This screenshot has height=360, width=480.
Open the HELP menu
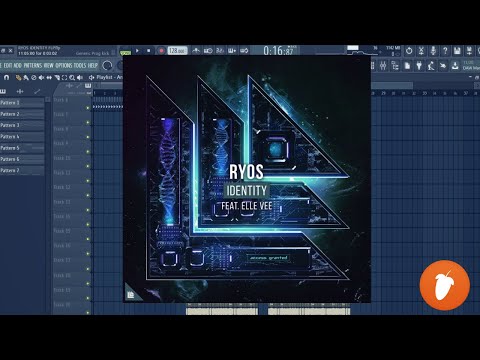pyautogui.click(x=93, y=65)
